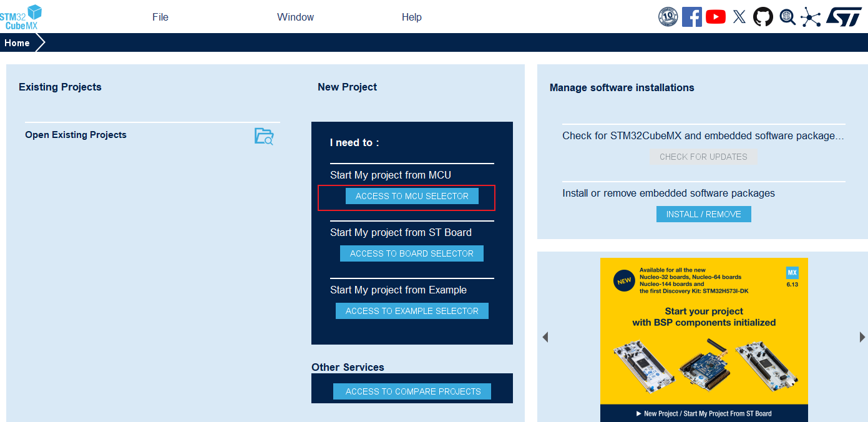Image resolution: width=868 pixels, height=422 pixels.
Task: Click 'Install or remove embedded software packages' text
Action: coord(668,193)
